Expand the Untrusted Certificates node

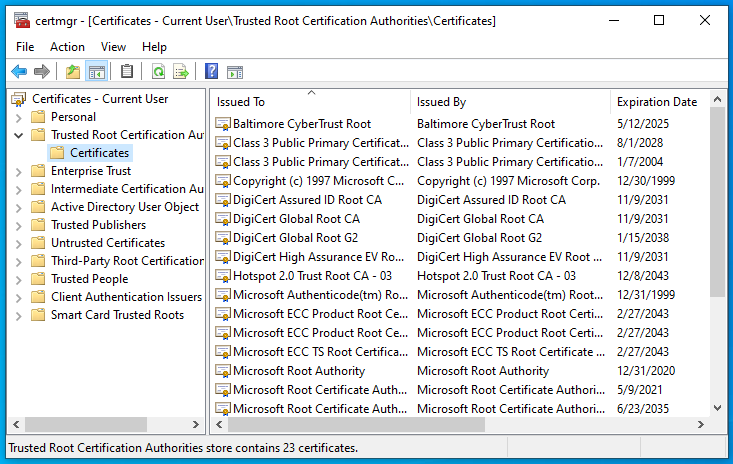coord(18,243)
